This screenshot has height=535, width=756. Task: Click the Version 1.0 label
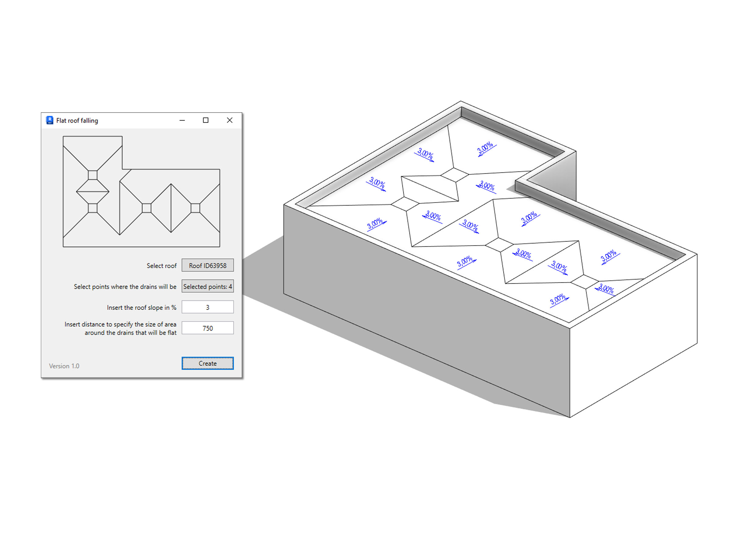tap(64, 366)
